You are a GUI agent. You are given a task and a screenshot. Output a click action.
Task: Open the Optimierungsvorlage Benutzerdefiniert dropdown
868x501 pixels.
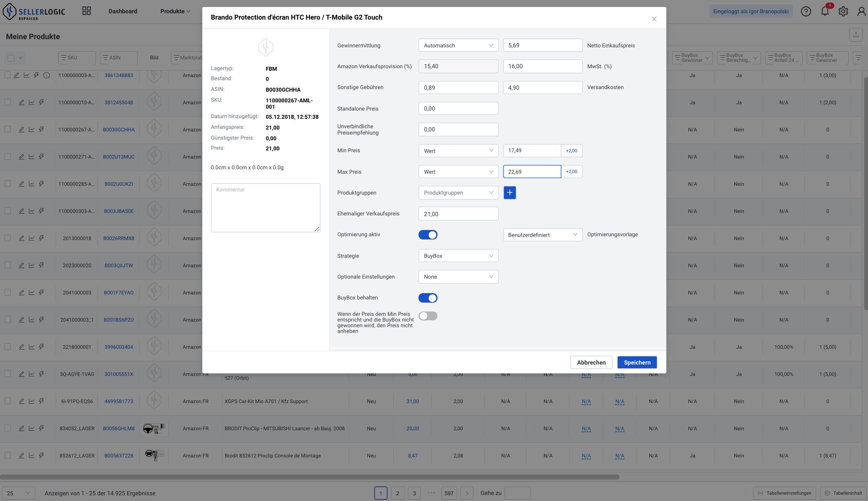tap(542, 235)
